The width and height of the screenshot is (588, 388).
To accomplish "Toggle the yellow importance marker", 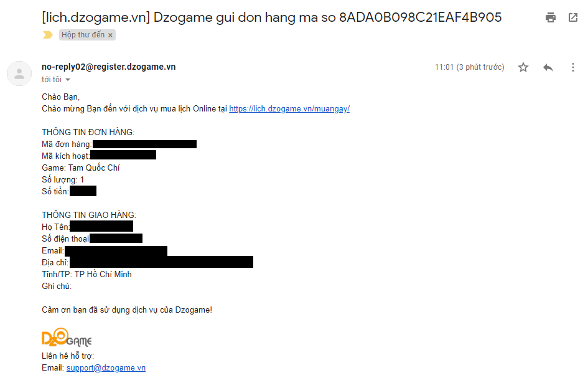I will pyautogui.click(x=48, y=35).
